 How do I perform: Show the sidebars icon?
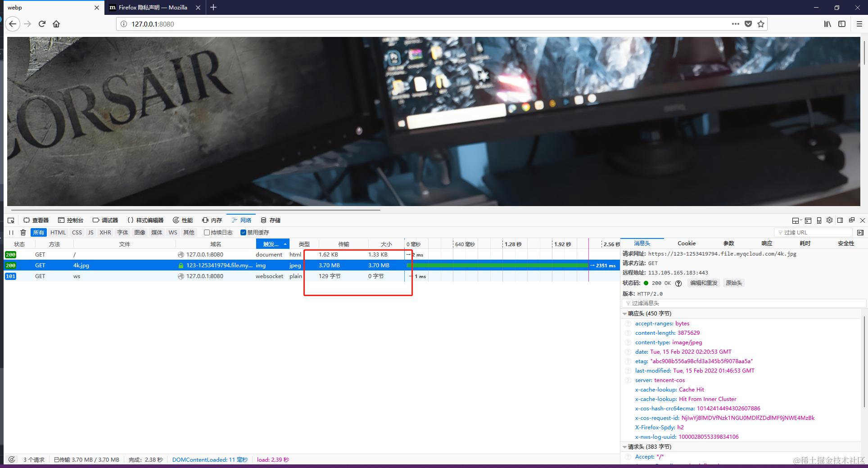(842, 24)
